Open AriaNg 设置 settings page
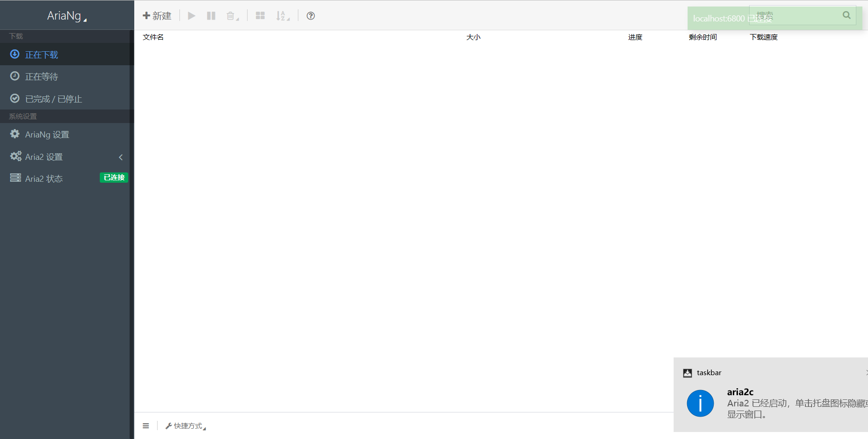The height and width of the screenshot is (439, 868). (47, 134)
